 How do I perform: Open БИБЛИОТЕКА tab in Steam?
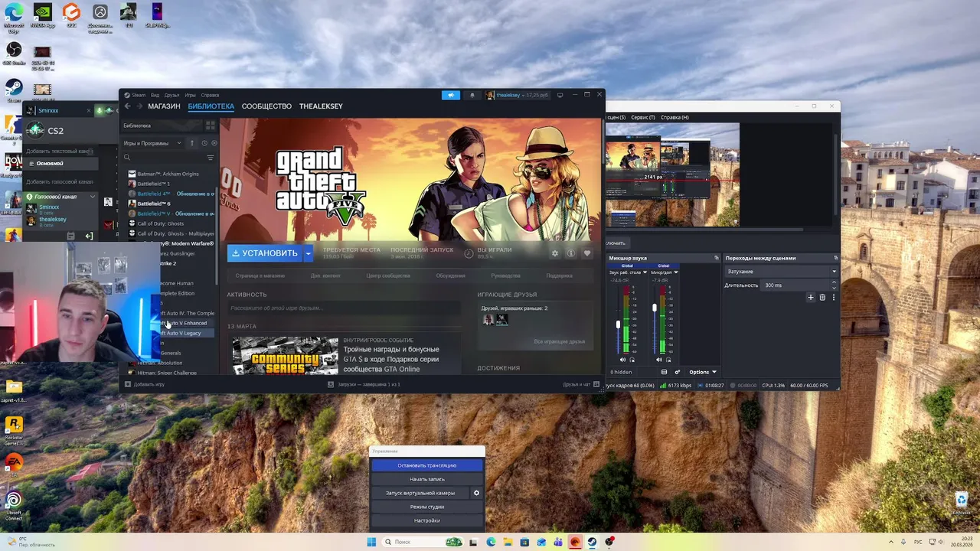[211, 106]
